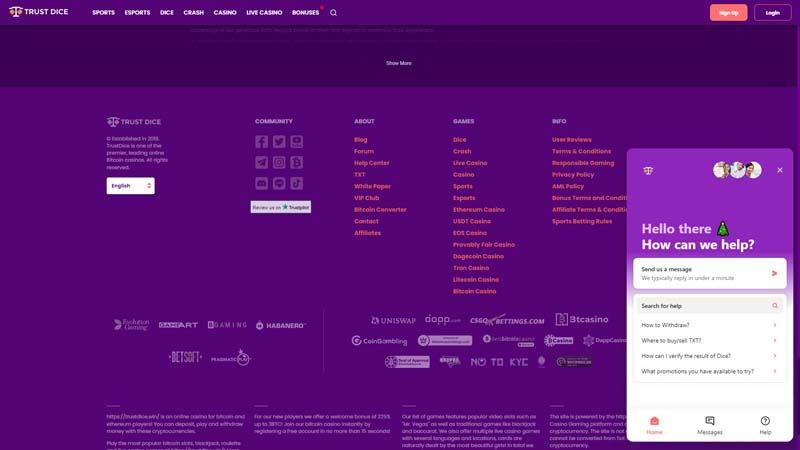Click the 'Search for help' field

tap(705, 306)
